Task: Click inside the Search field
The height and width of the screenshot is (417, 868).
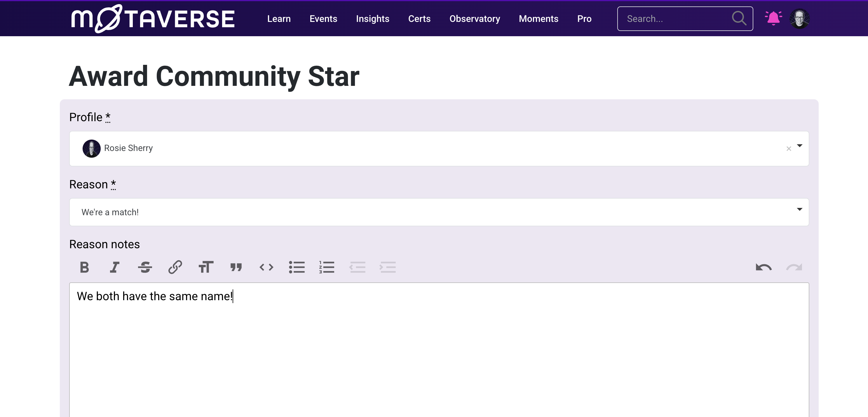Action: point(674,18)
